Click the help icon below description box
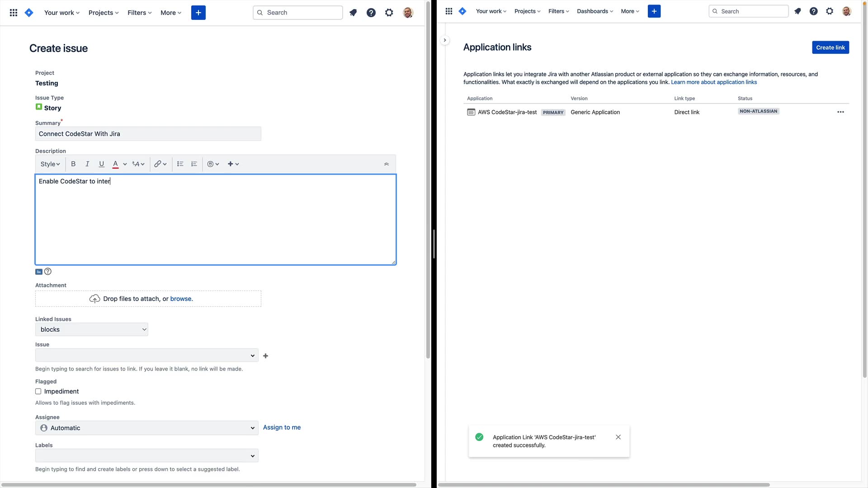The image size is (868, 488). point(48,272)
